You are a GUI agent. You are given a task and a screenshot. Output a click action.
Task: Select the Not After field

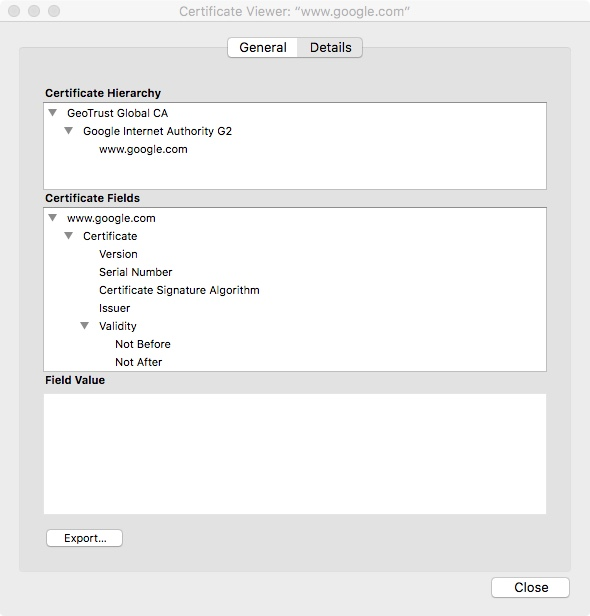pyautogui.click(x=138, y=362)
